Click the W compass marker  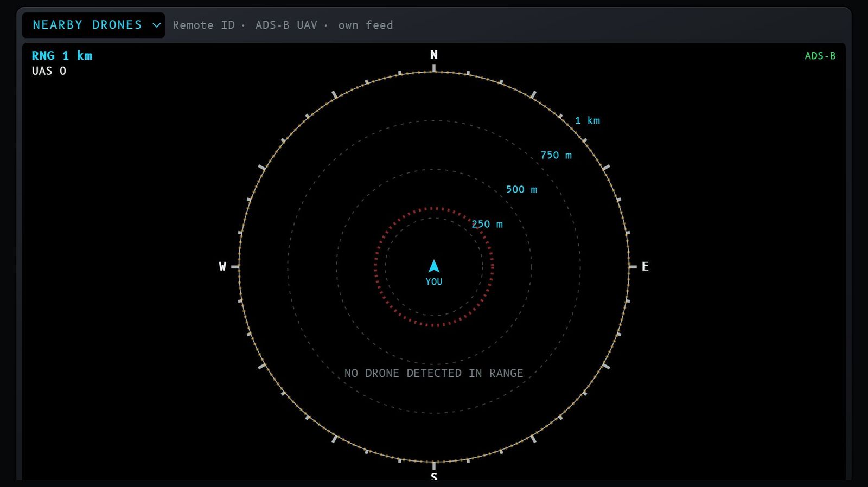[x=222, y=266]
